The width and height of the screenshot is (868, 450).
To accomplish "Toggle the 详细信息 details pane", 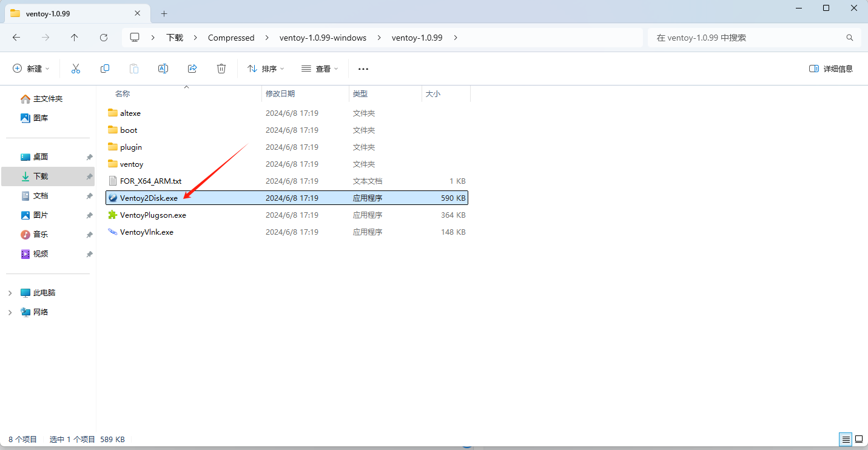I will (831, 69).
